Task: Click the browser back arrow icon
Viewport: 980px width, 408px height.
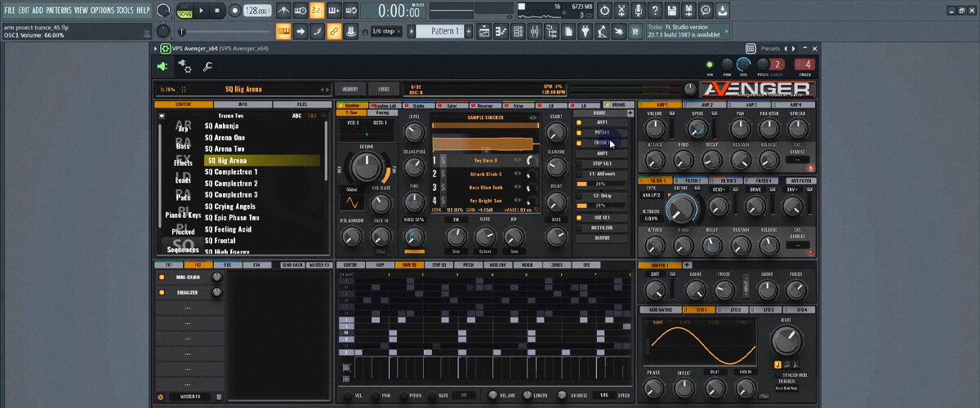Action: (163, 116)
